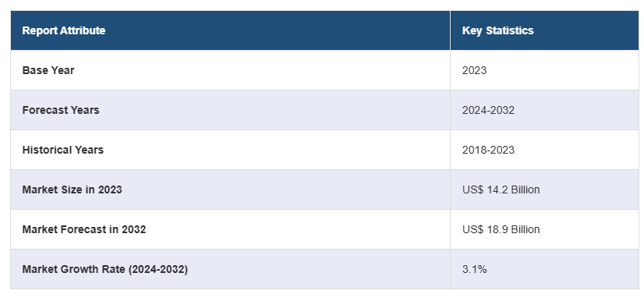Viewport: 644px width, 294px height.
Task: Click the word Billion in market forecast row
Action: (525, 229)
